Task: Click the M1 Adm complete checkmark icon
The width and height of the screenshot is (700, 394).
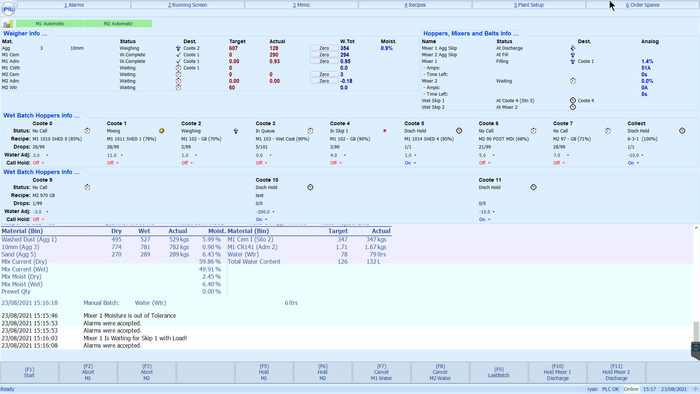Action: click(178, 61)
